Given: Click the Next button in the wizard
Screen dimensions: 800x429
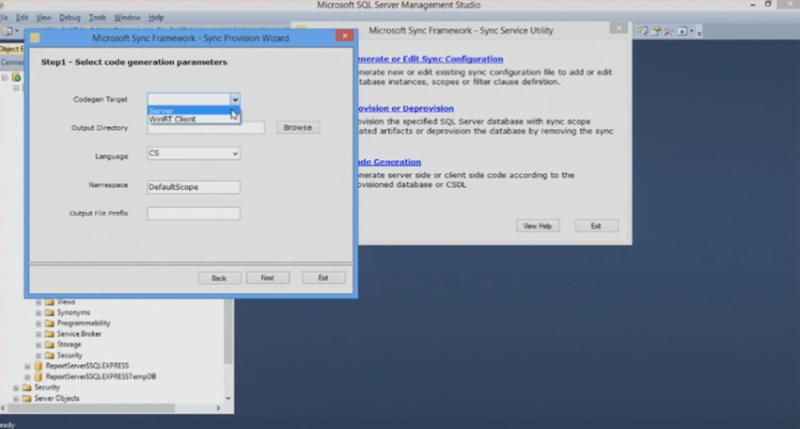Looking at the screenshot, I should coord(267,277).
